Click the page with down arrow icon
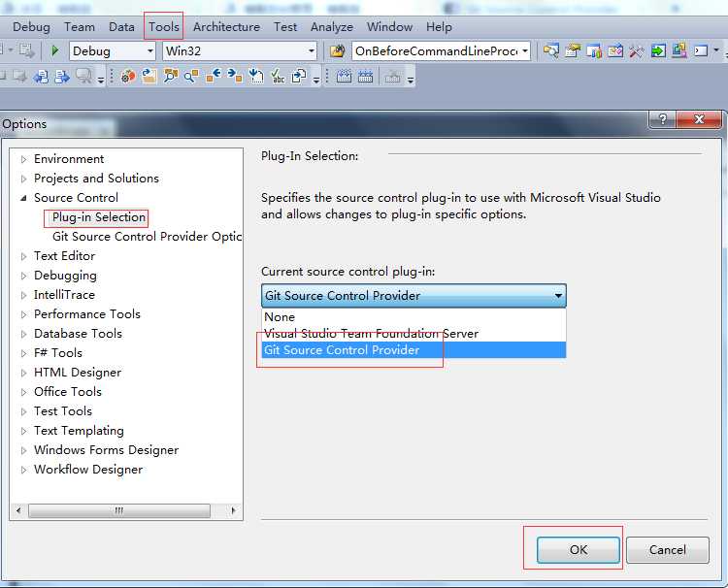This screenshot has width=728, height=588. (256, 76)
